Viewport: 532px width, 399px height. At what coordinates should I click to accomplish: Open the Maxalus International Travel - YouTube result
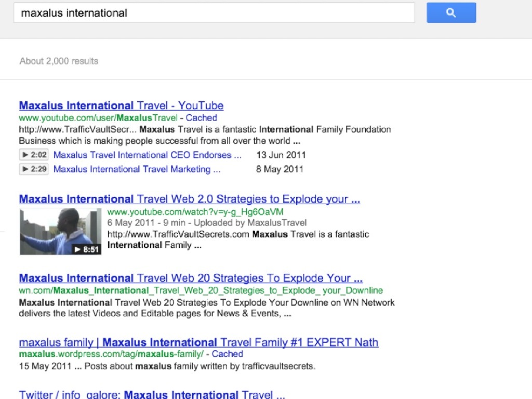(x=121, y=106)
